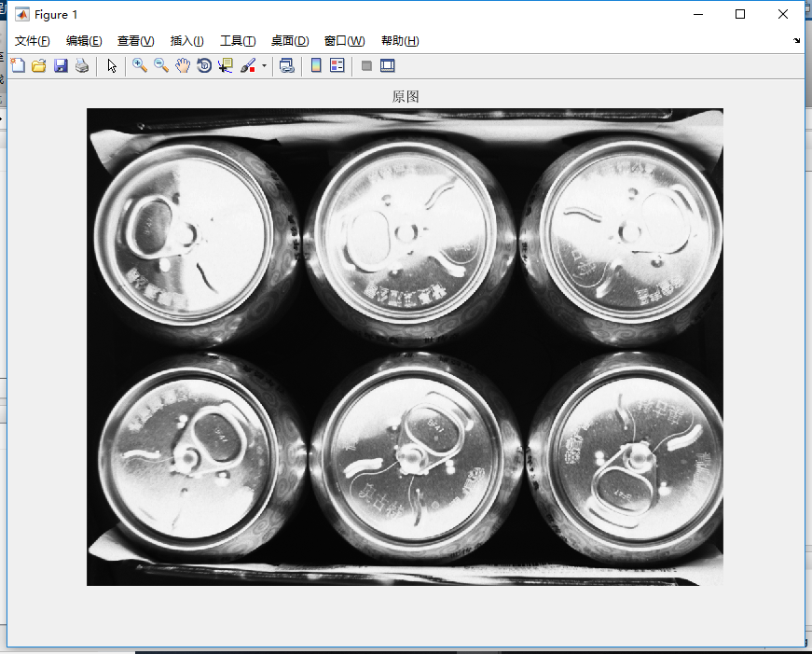Save the figure with the floppy disk icon
The height and width of the screenshot is (654, 812).
tap(61, 66)
